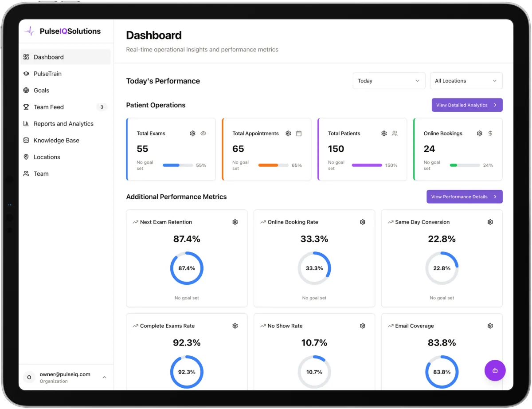Viewport: 532px width, 409px height.
Task: Expand the owner@pulseiq.com account chevron
Action: (104, 377)
